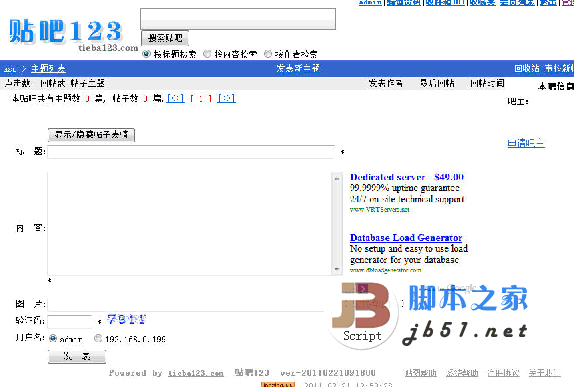Click the submit post button below username
The width and height of the screenshot is (574, 387).
pos(77,356)
